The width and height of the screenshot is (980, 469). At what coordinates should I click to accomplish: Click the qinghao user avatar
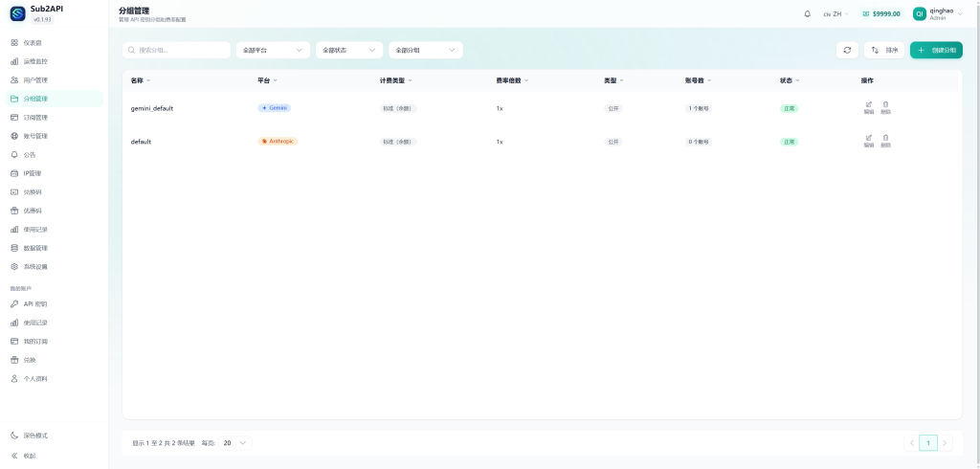click(919, 14)
